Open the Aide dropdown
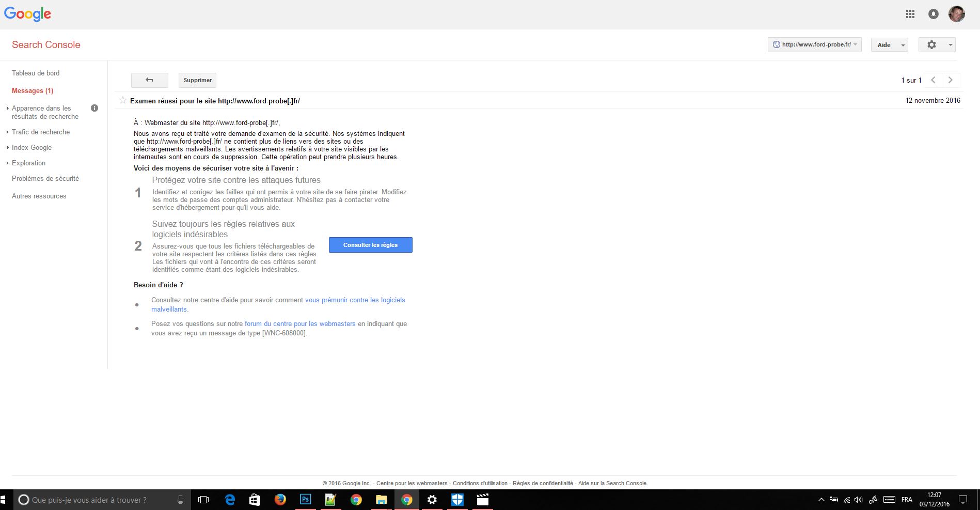The image size is (980, 510). pos(889,45)
